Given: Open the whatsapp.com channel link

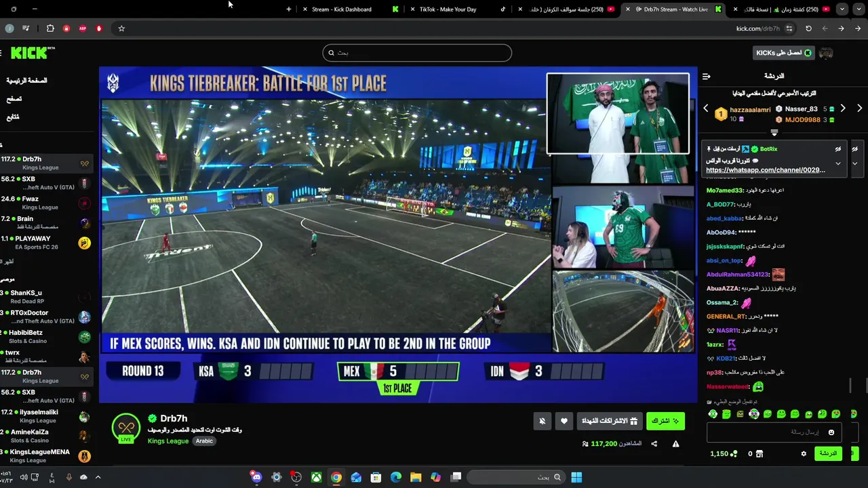Looking at the screenshot, I should coord(766,170).
